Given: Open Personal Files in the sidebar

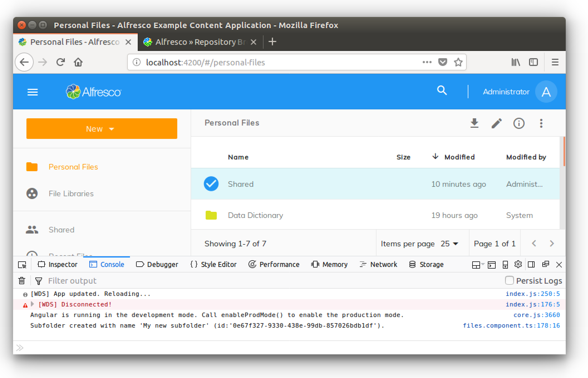Looking at the screenshot, I should point(73,167).
